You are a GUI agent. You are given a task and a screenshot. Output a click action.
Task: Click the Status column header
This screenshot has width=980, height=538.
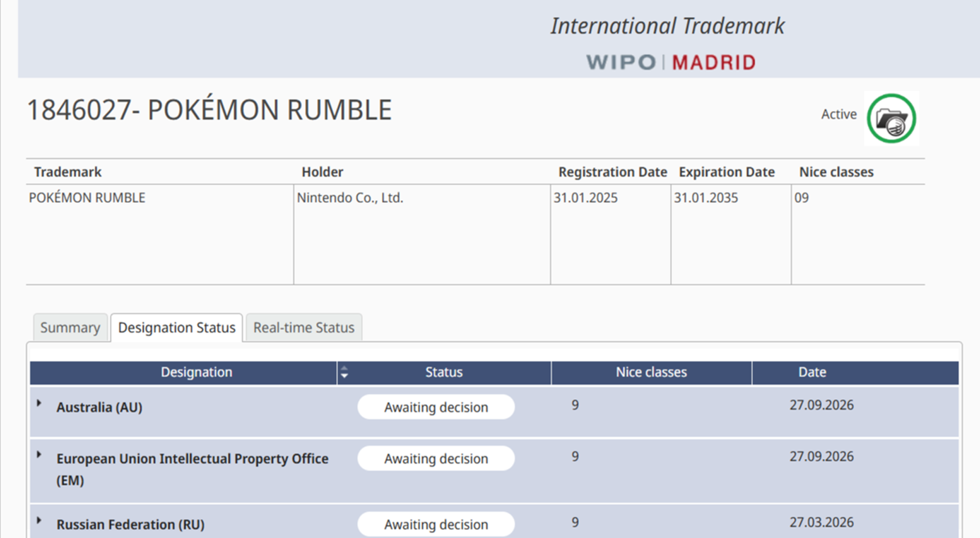[x=444, y=372]
